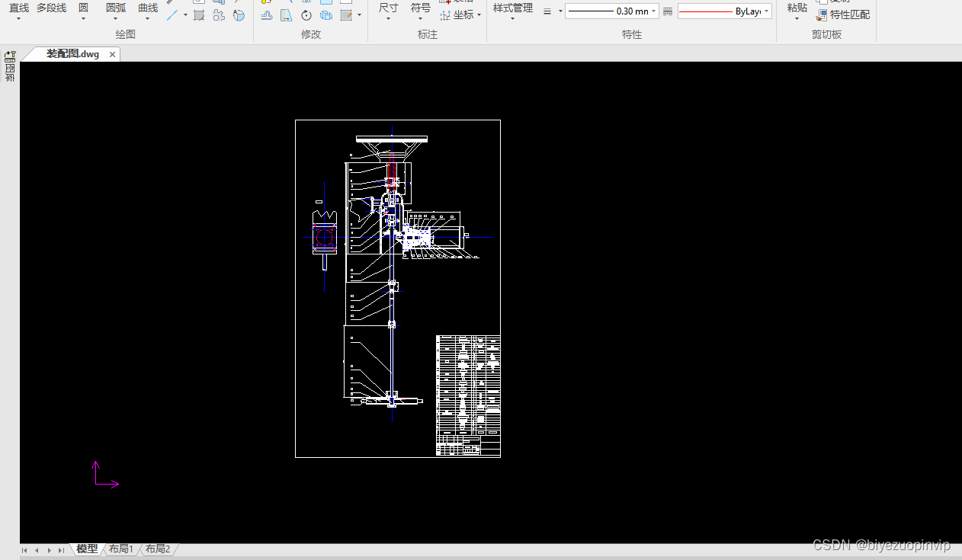The width and height of the screenshot is (962, 560).
Task: Open the ByLayer linetype dropdown
Action: click(725, 11)
